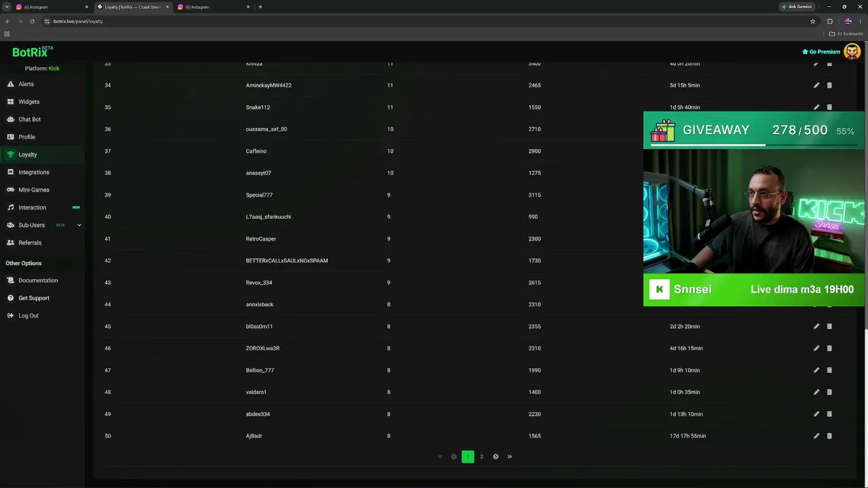Screen dimensions: 868x488
Task: Open the Alerts section in the sidebar
Action: pyautogui.click(x=26, y=84)
